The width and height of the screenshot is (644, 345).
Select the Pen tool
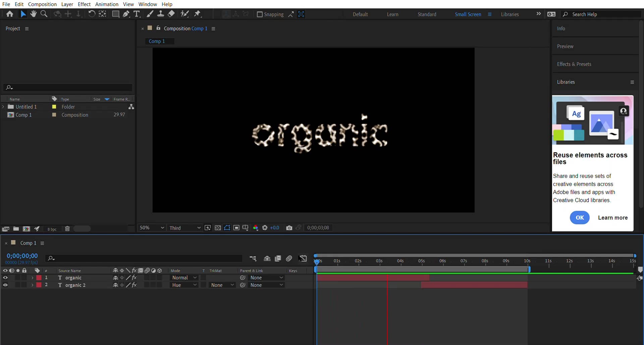[126, 14]
